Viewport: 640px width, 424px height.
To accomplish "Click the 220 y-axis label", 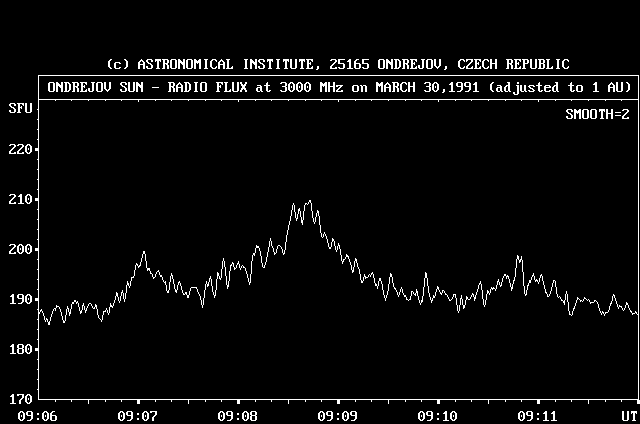I will tap(19, 149).
